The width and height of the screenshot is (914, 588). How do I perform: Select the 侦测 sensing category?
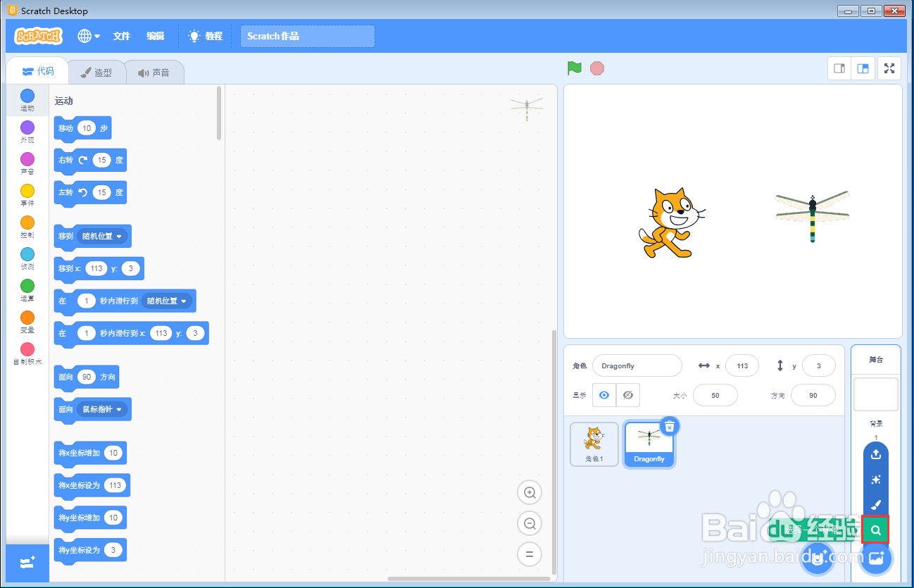27,258
